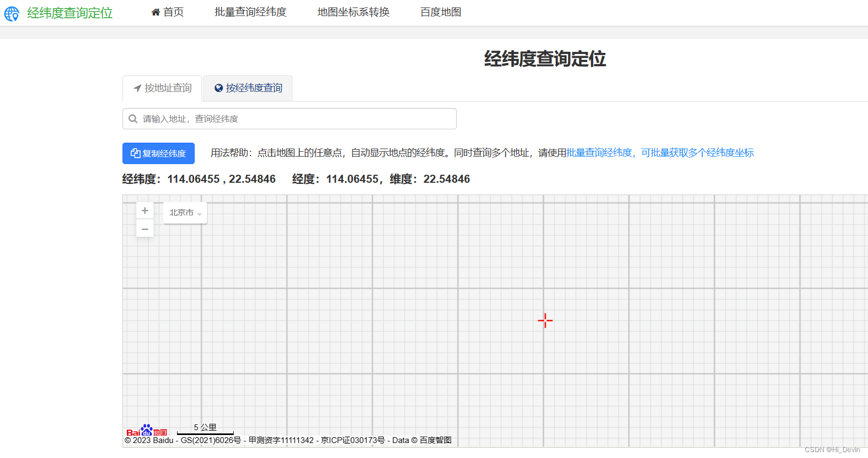Screen dimensions: 868x458
Task: Click the red crosshair marker on map
Action: pos(545,321)
